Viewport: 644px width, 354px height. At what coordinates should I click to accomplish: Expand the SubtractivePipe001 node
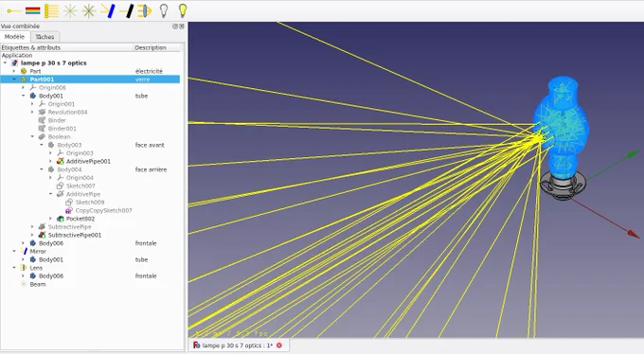click(32, 235)
